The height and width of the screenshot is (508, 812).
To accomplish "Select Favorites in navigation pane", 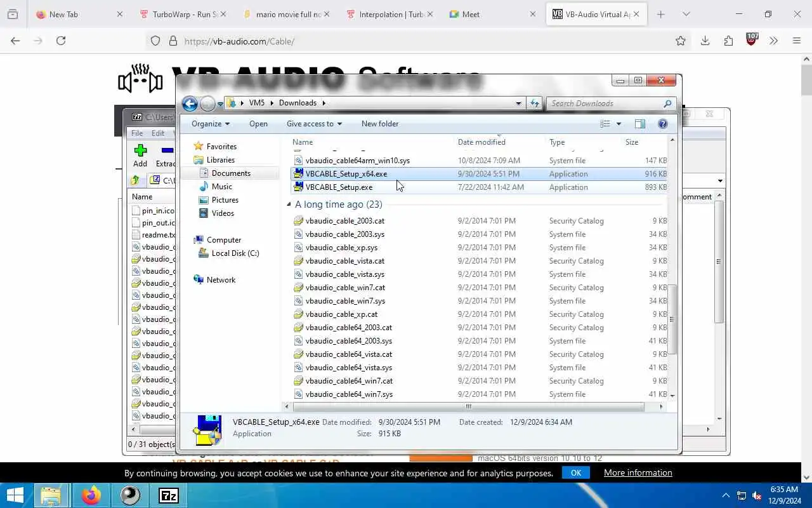I will [221, 147].
